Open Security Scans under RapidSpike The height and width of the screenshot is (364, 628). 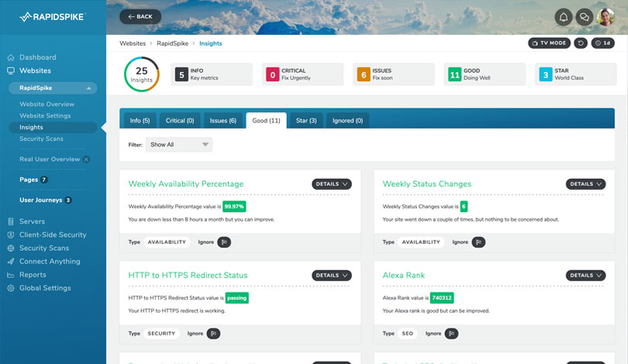click(x=41, y=139)
